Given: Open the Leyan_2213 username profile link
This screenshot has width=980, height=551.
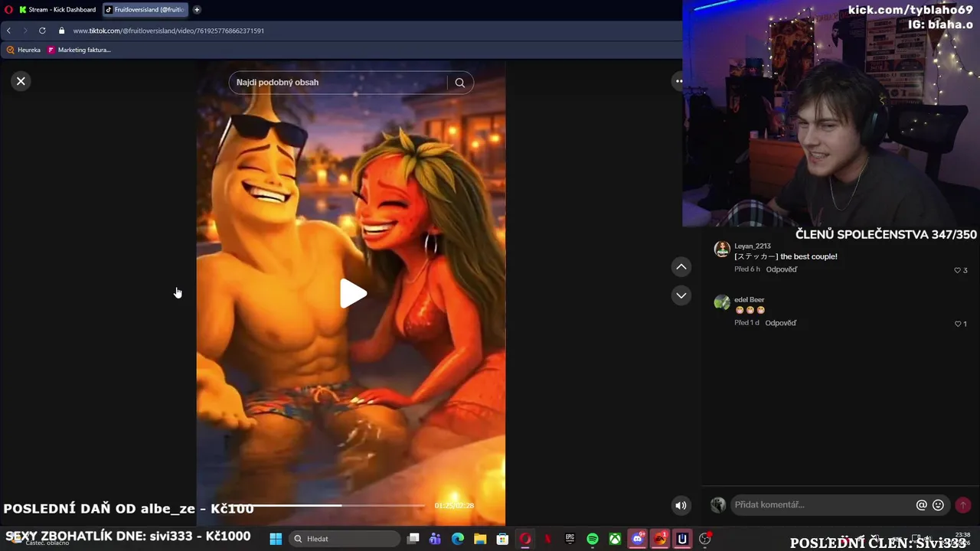Looking at the screenshot, I should click(x=753, y=246).
